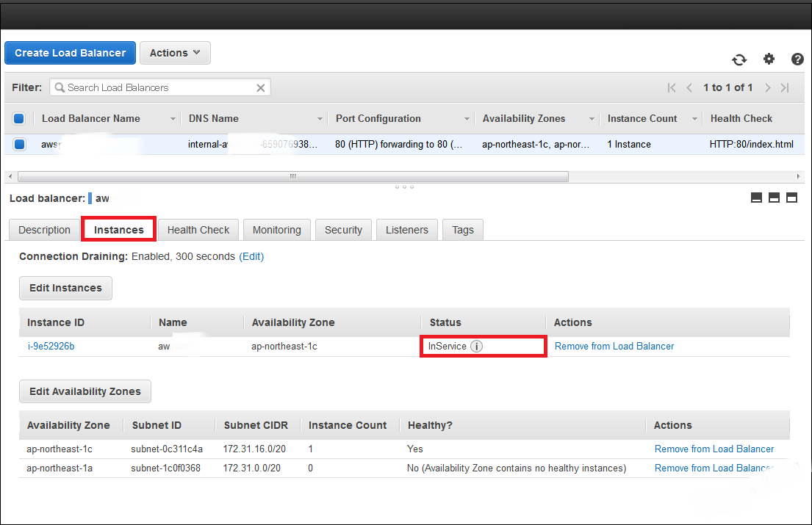
Task: Open the Listeners tab
Action: pos(406,230)
